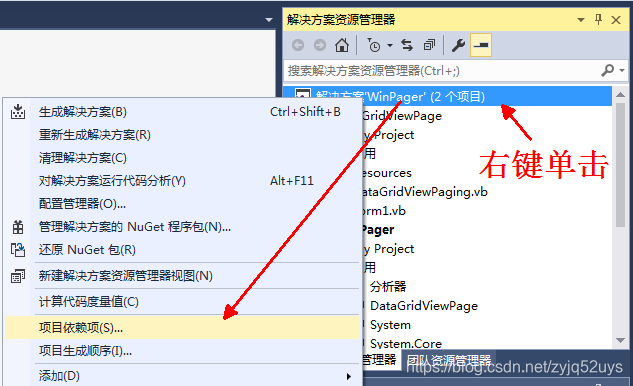633x386 pixels.
Task: Open Properties wrench icon
Action: tap(458, 45)
